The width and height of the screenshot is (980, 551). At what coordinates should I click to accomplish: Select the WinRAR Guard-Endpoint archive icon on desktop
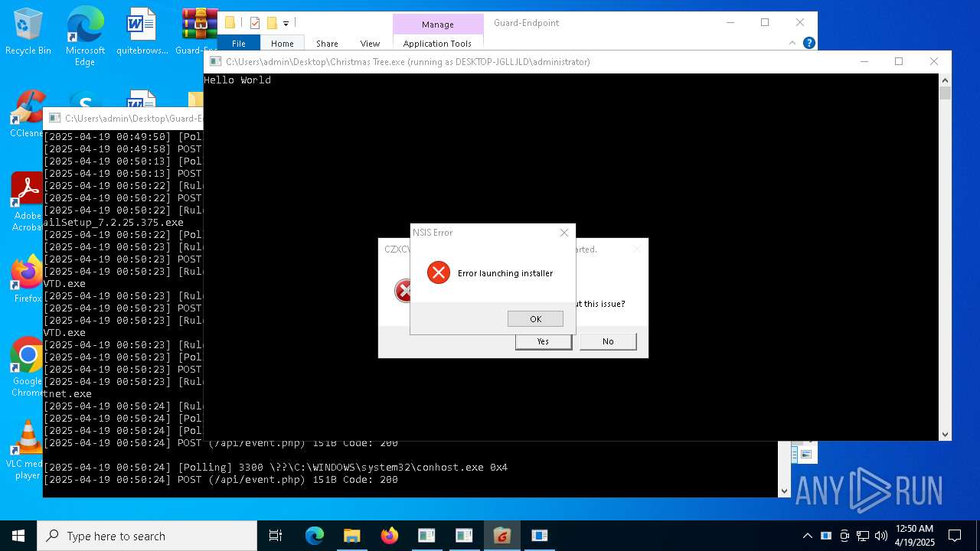(x=198, y=31)
